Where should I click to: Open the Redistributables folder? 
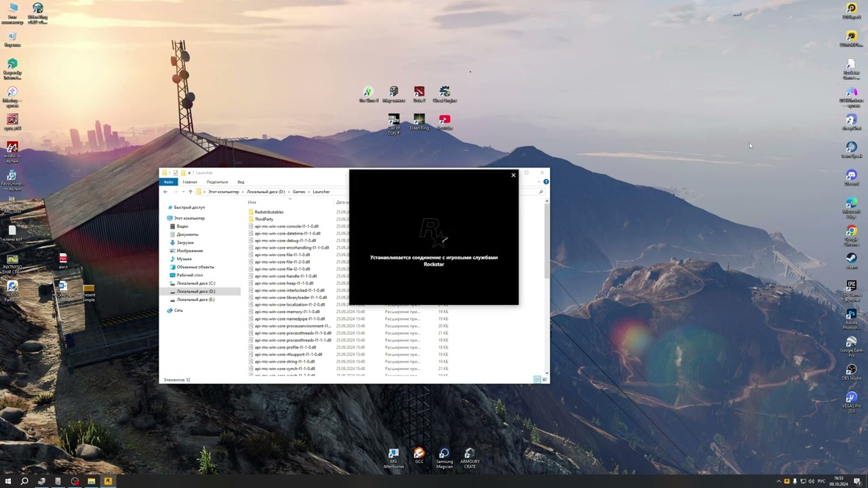(269, 212)
